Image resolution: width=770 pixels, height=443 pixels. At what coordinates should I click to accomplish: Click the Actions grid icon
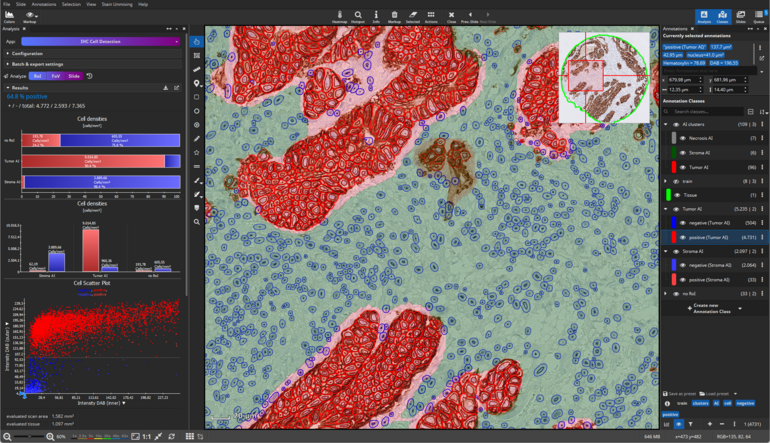click(431, 15)
